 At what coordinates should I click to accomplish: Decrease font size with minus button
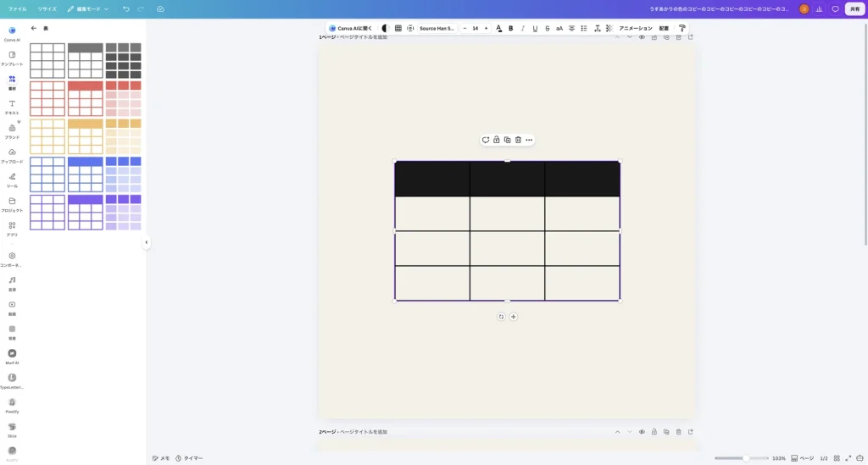point(465,28)
